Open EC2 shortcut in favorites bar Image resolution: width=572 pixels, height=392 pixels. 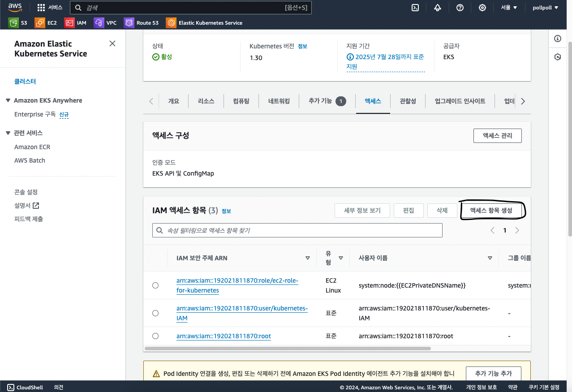point(46,23)
